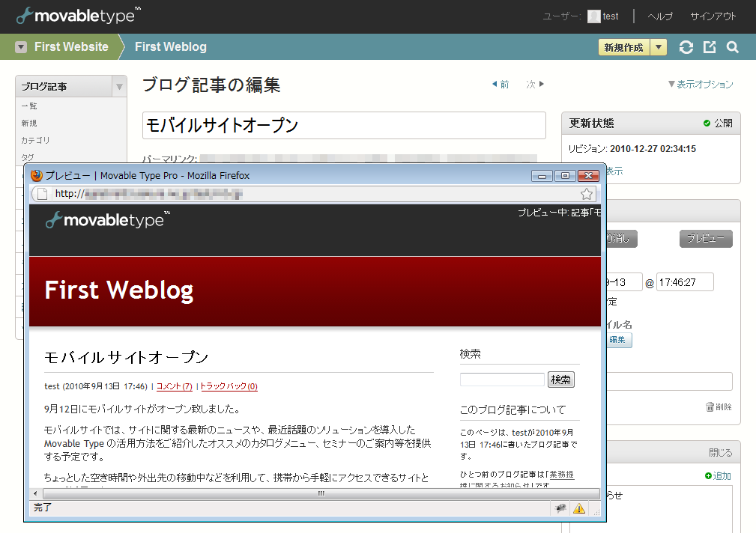Screen dimensions: 756x533
Task: Click the view site external link icon
Action: click(x=710, y=47)
